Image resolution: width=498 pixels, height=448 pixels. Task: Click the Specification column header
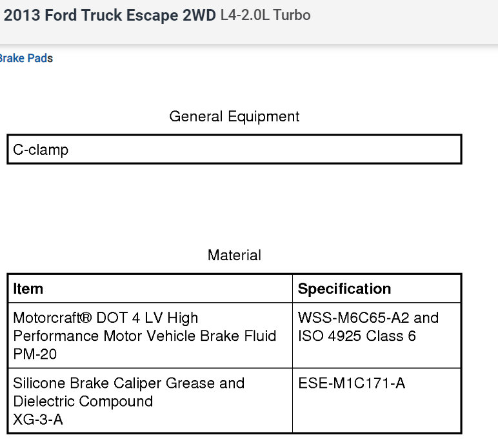pyautogui.click(x=344, y=289)
